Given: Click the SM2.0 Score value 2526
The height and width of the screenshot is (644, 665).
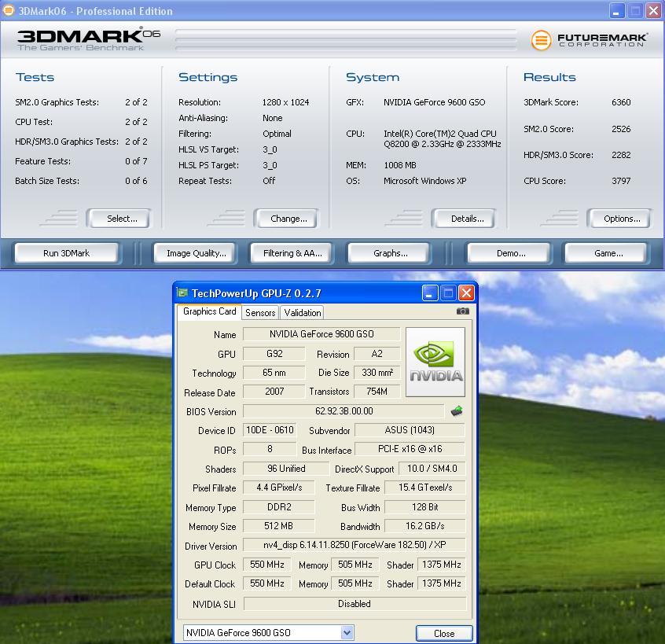Looking at the screenshot, I should click(621, 129).
